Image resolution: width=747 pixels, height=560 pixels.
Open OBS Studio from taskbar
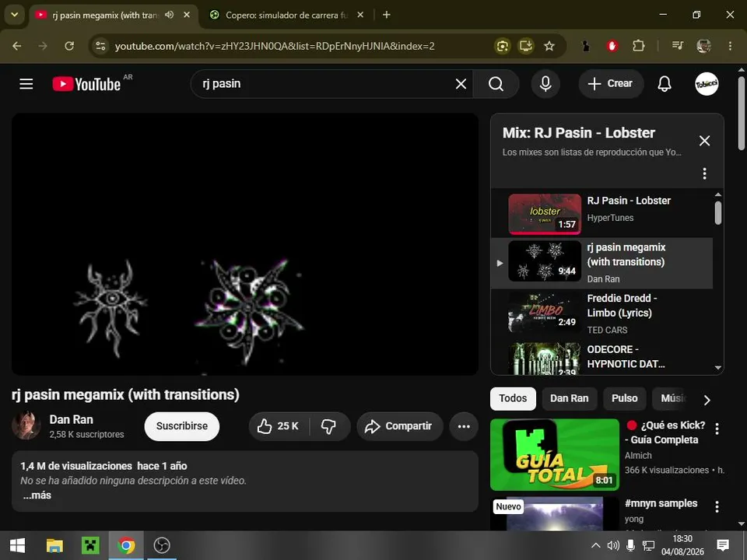point(162,545)
